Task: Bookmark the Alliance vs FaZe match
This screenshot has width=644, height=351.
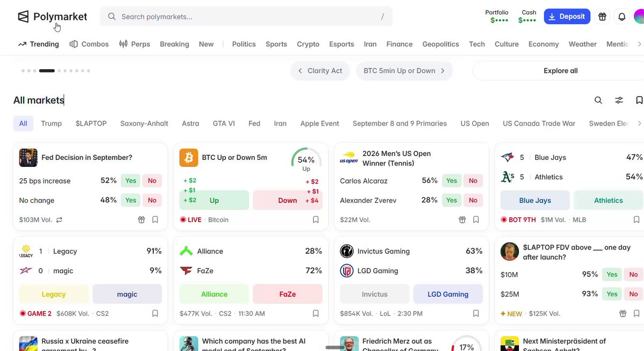Action: 316,313
